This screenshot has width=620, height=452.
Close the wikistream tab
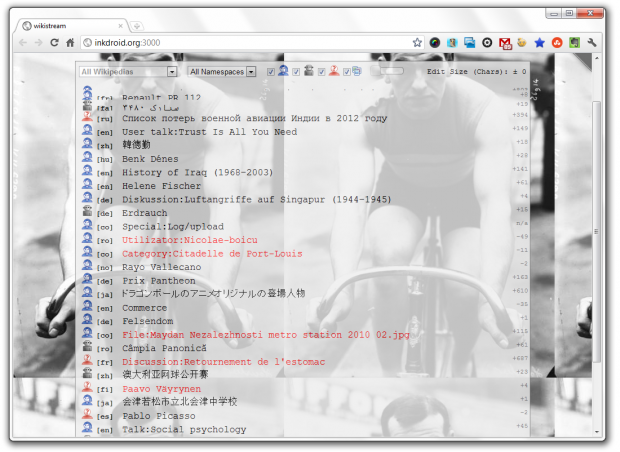(x=120, y=26)
